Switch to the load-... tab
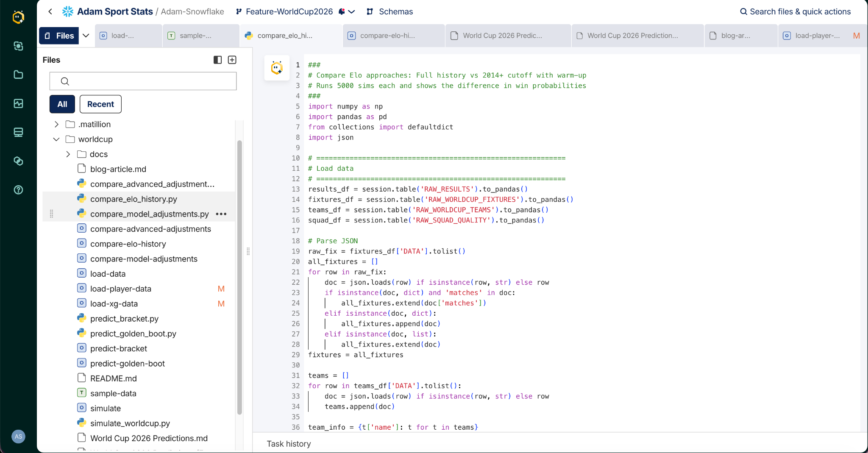The height and width of the screenshot is (453, 868). coord(128,36)
